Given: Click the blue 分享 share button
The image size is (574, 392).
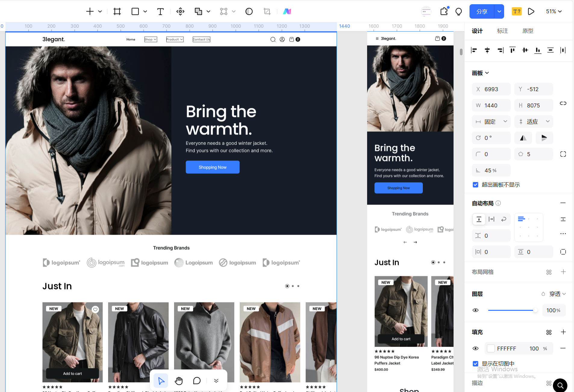Looking at the screenshot, I should (x=482, y=11).
